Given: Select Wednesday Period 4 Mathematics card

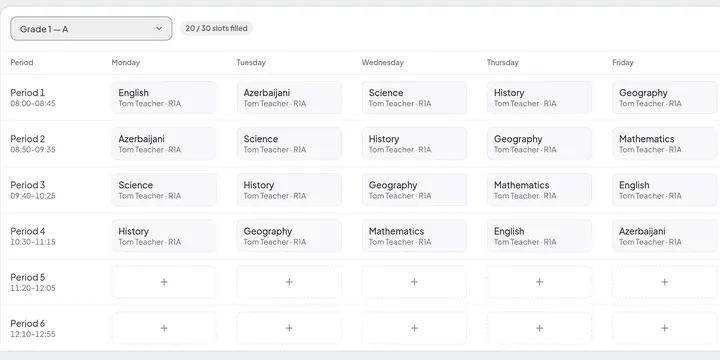Looking at the screenshot, I should [x=414, y=236].
